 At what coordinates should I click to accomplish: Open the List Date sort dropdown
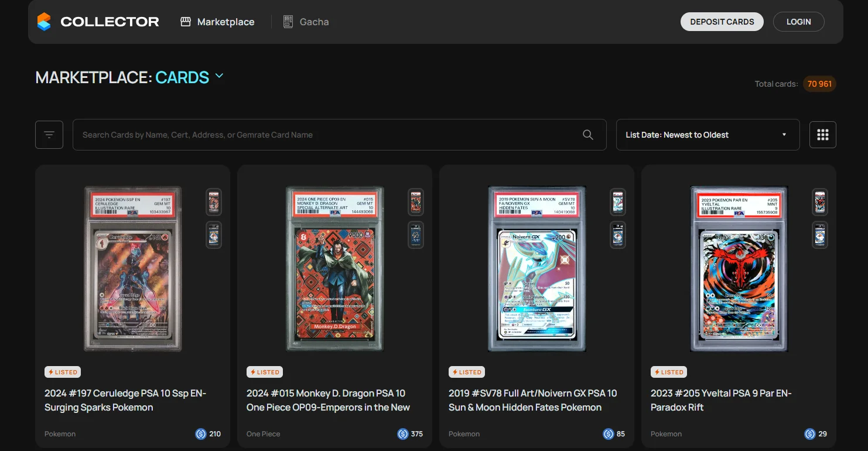pos(708,135)
